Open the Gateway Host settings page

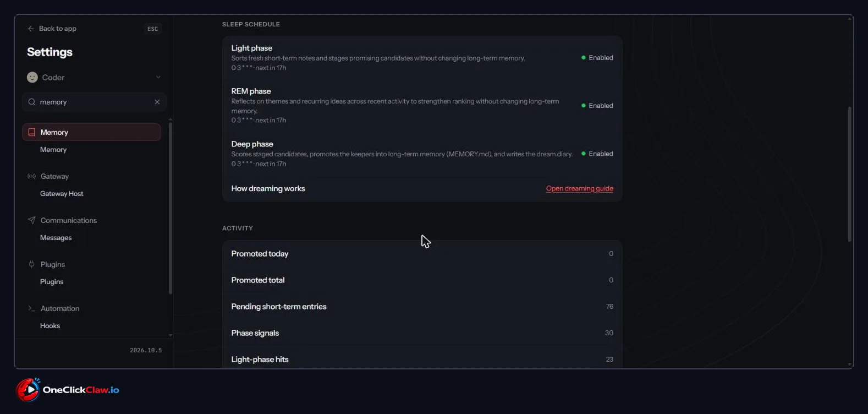(62, 194)
